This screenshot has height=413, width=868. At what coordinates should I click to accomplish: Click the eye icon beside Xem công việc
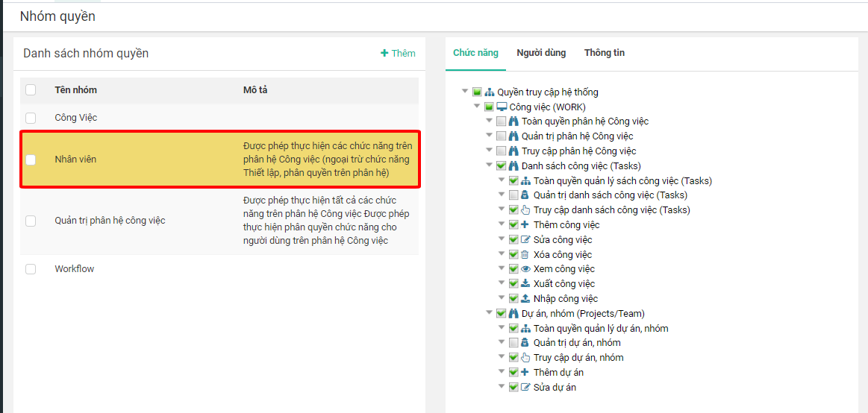point(525,269)
